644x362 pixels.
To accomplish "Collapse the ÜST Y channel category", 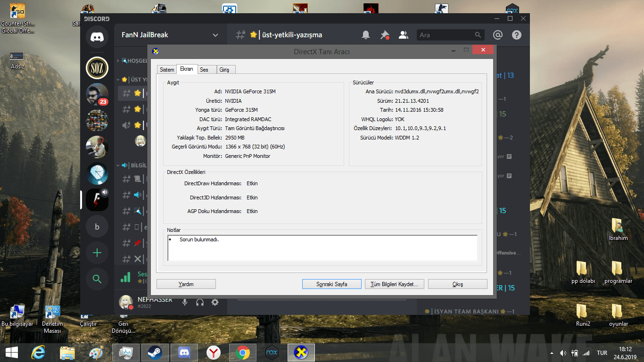I will coord(132,80).
